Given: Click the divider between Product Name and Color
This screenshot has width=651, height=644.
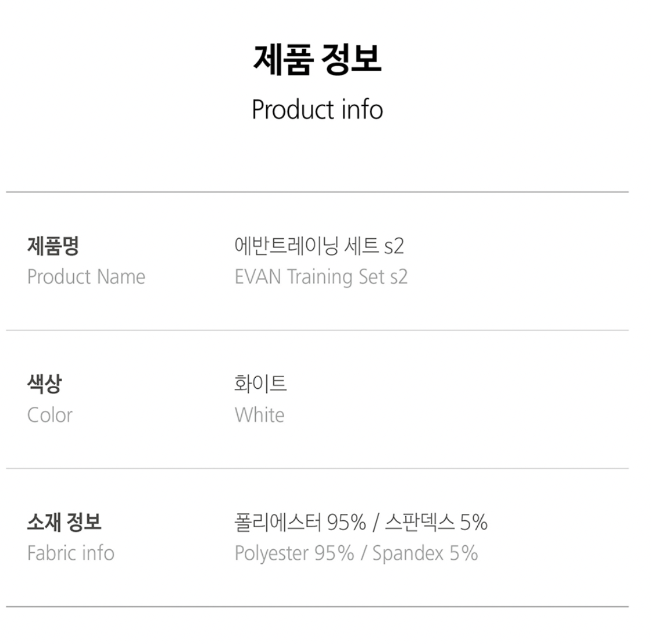Looking at the screenshot, I should tap(317, 330).
